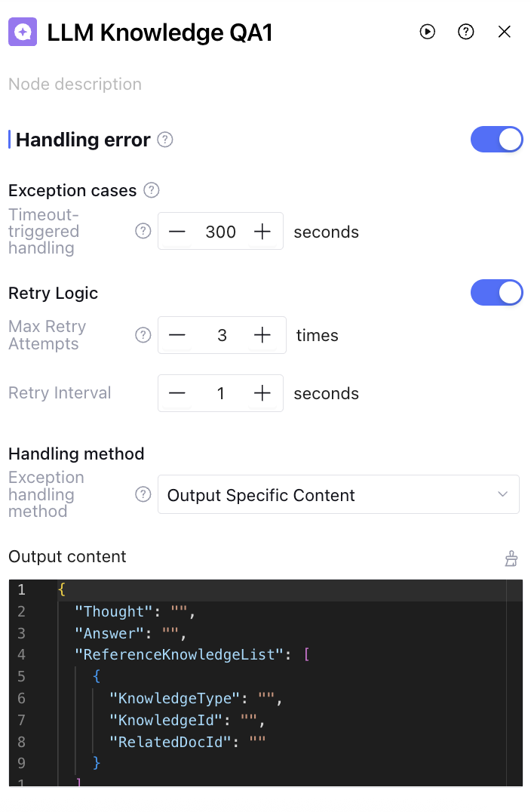Click the Exception handling method help icon
This screenshot has width=531, height=812.
click(x=143, y=494)
